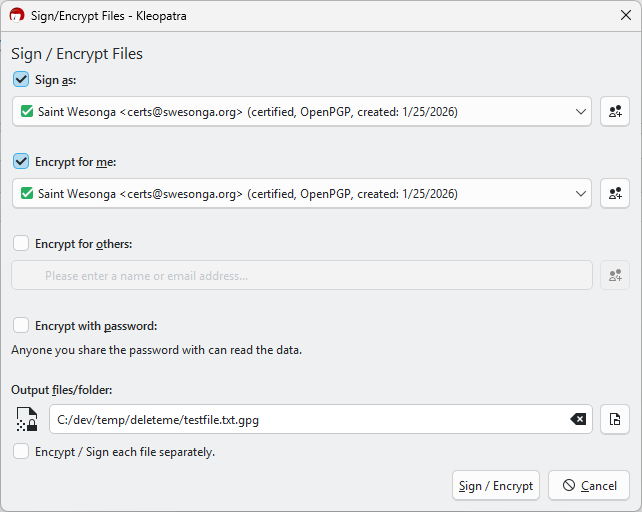Viewport: 642px width, 512px height.
Task: Expand the Sign as certificate dropdown
Action: (581, 112)
